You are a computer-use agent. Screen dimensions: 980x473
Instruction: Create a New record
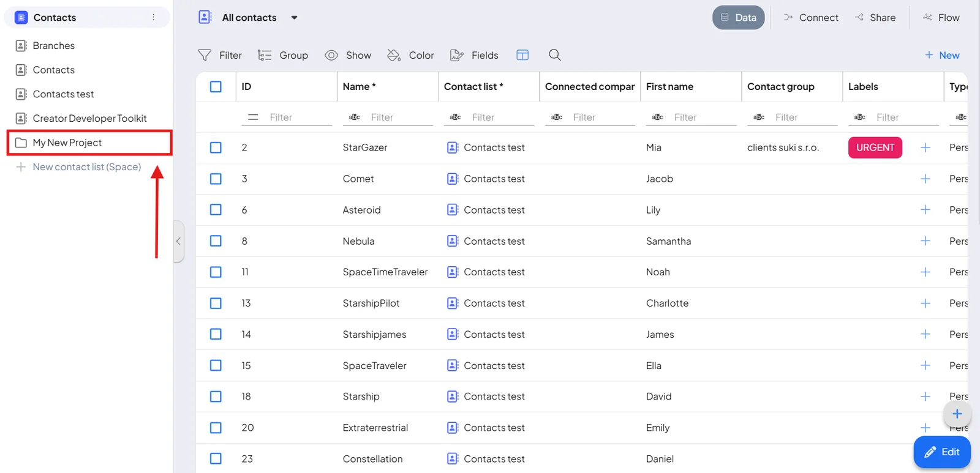[942, 55]
